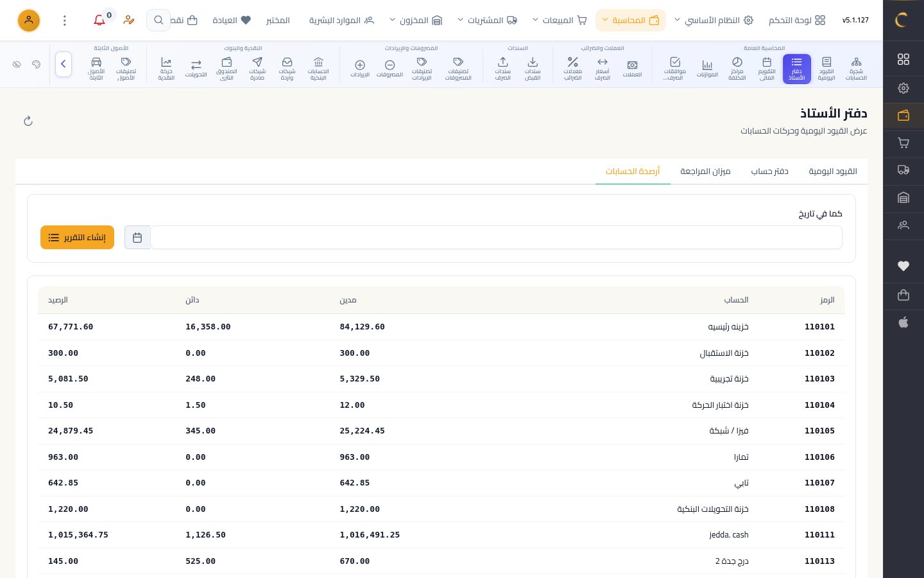Open cash movement (حركة النقدية)
Image resolution: width=924 pixels, height=578 pixels.
click(x=166, y=69)
